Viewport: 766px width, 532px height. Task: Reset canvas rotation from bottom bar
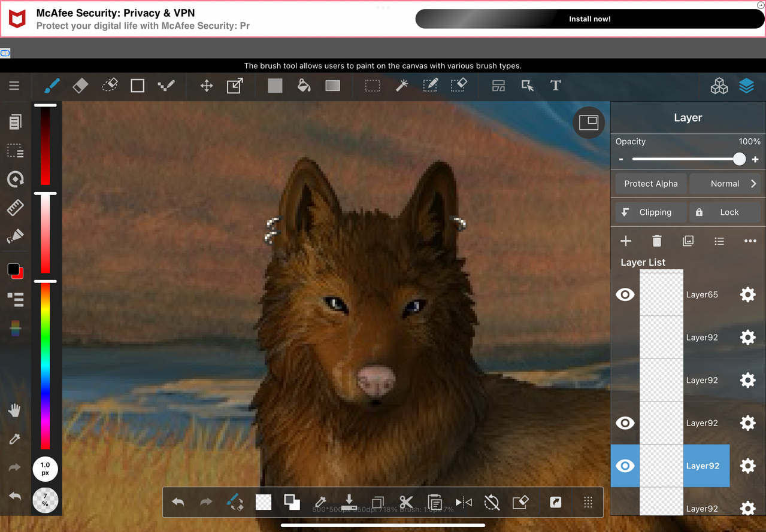tap(492, 502)
